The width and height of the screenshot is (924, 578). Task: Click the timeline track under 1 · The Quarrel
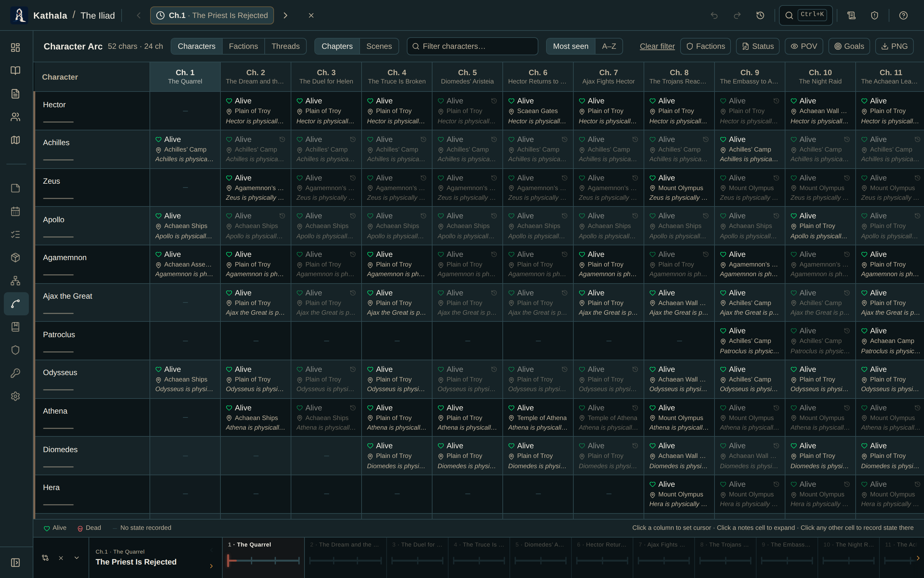(x=263, y=561)
